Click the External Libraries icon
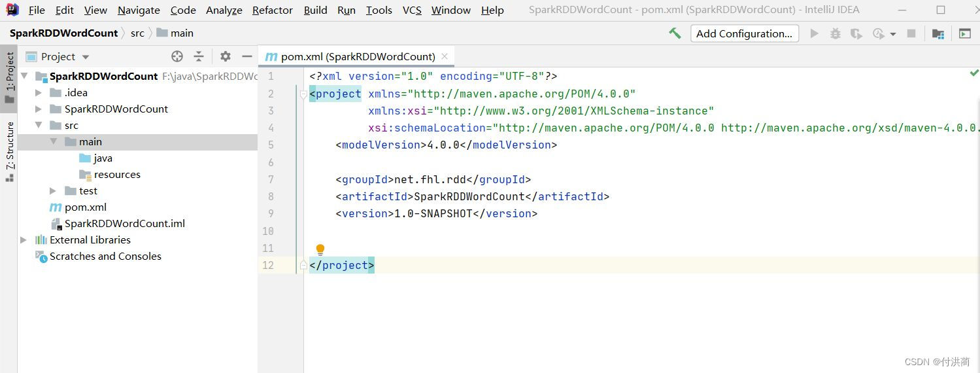The image size is (980, 373). [41, 240]
